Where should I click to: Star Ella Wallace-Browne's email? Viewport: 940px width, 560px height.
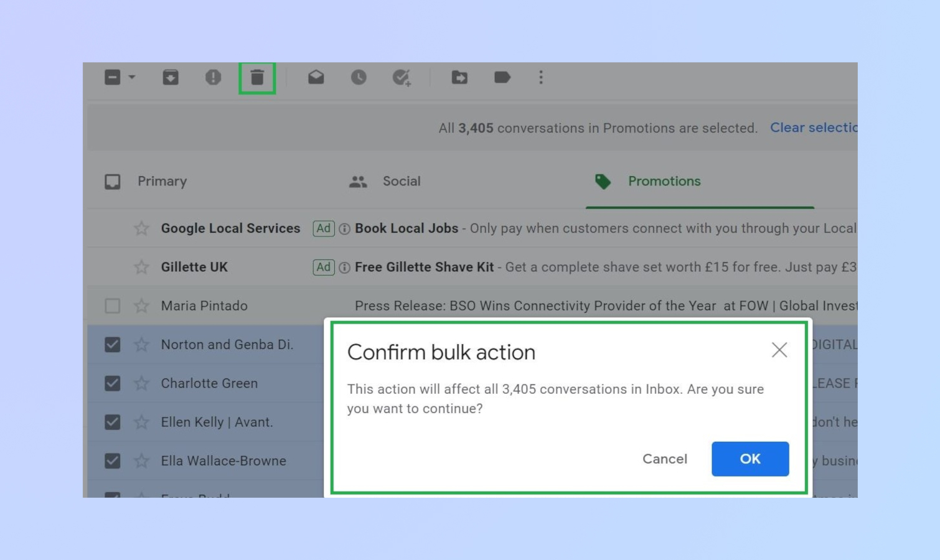click(141, 460)
